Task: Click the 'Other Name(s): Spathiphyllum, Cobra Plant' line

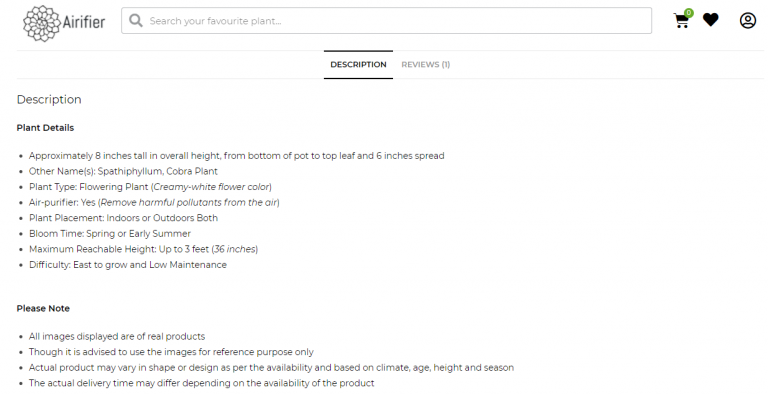Action: 123,171
